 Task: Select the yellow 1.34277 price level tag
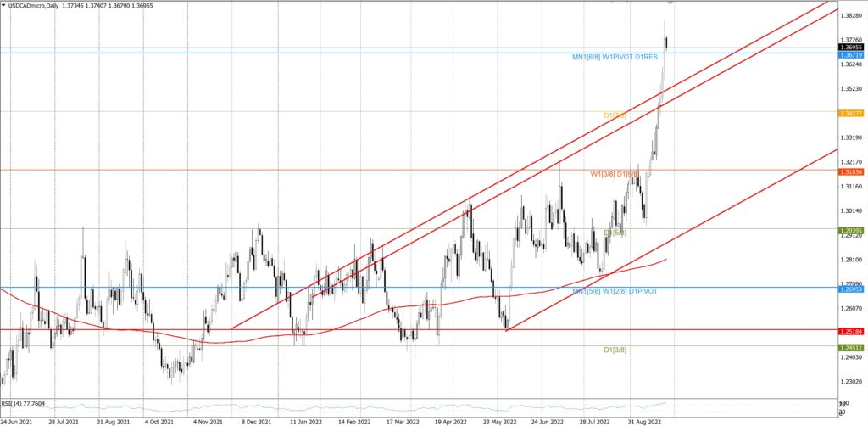[850, 113]
